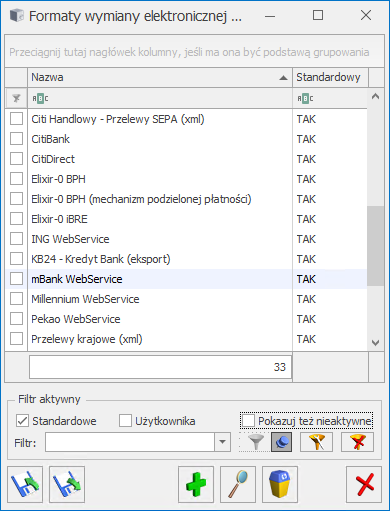Clear filter with crossed funnel icon
Screen dimensions: 390x511
click(x=357, y=442)
